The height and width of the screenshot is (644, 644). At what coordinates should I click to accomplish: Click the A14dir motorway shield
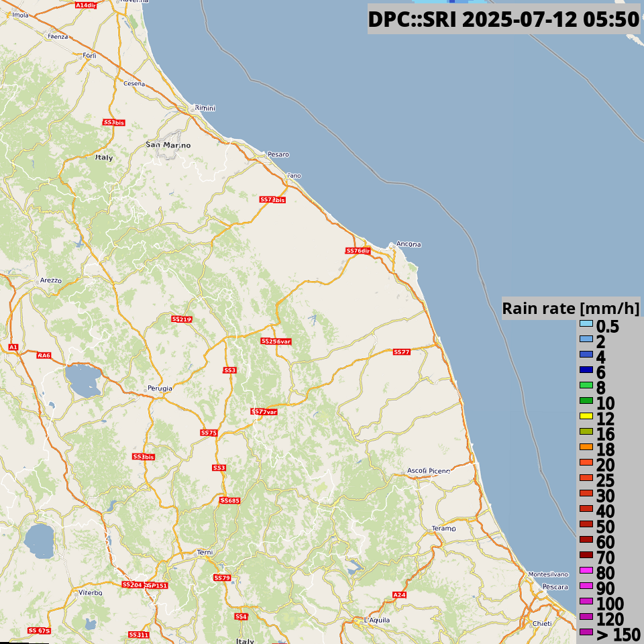pos(86,5)
